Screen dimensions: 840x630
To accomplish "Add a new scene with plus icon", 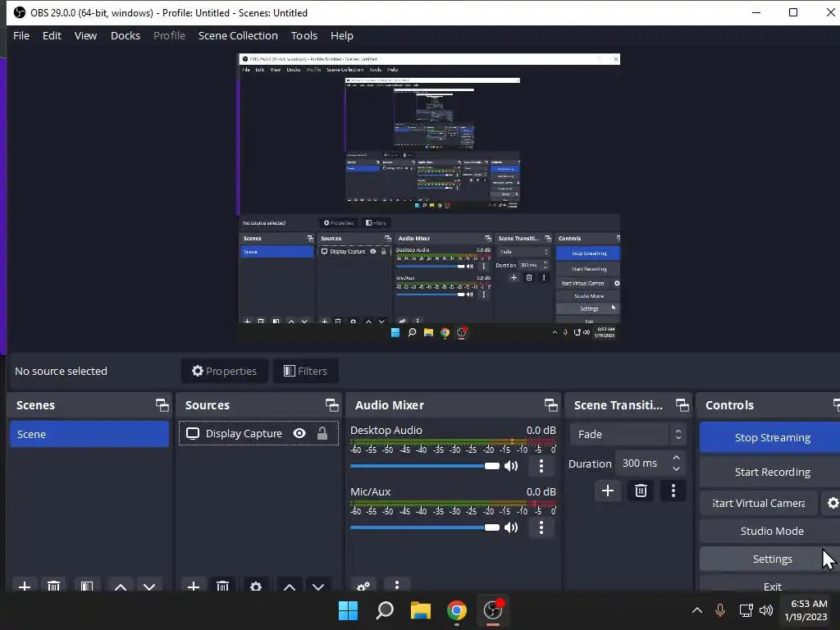I will pos(24,586).
